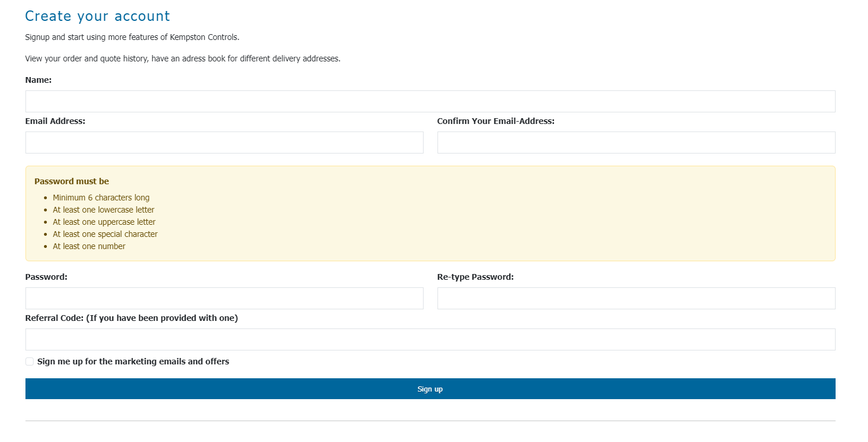Click 'At least one number' text

click(89, 246)
